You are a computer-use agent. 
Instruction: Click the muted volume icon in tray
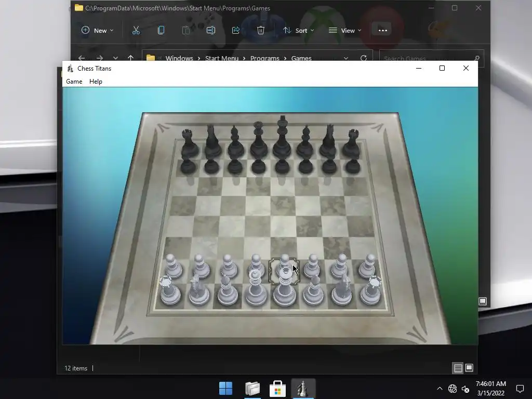[465, 389]
